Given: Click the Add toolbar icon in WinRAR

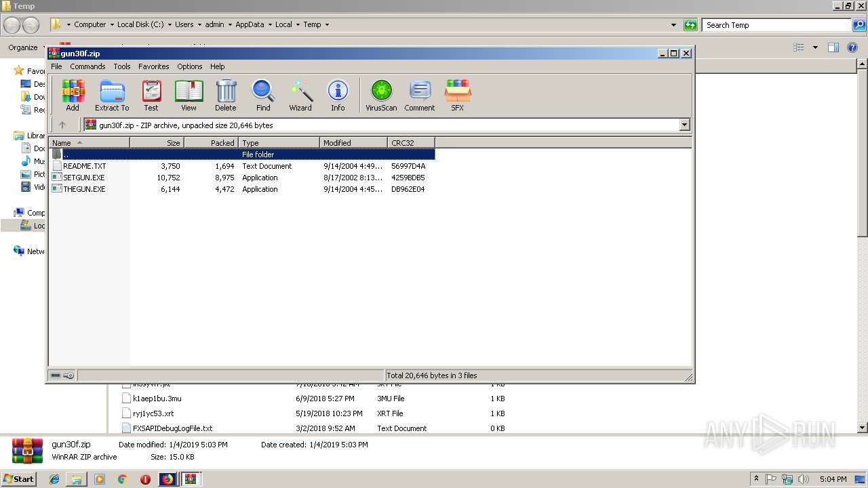Looking at the screenshot, I should coord(73,95).
